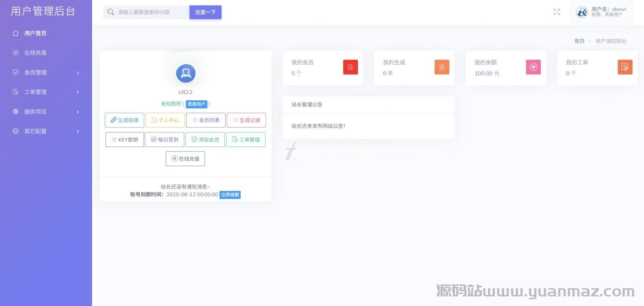Click the 站长管理公告 heading
This screenshot has width=644, height=306.
coord(307,105)
